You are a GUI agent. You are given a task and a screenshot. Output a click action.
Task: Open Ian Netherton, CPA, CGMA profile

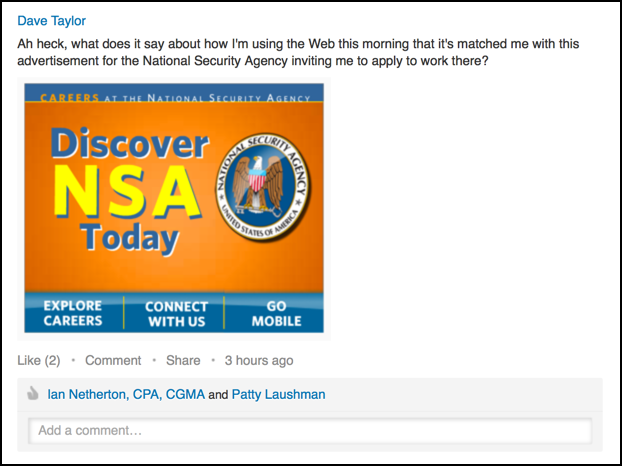pos(126,394)
